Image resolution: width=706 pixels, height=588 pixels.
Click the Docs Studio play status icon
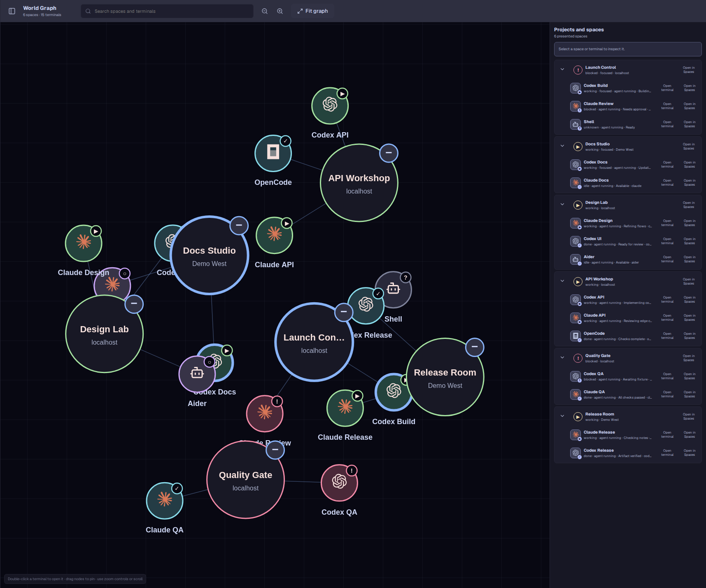[578, 147]
